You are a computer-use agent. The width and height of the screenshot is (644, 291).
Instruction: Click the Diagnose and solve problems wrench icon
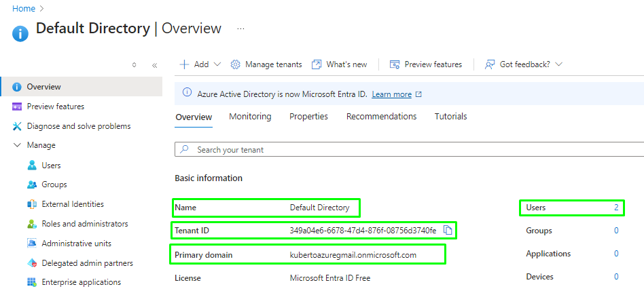[17, 126]
